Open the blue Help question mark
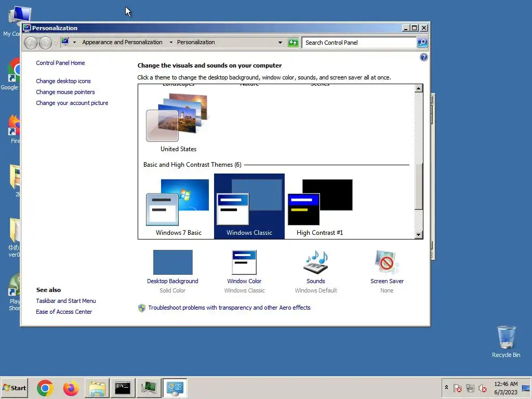Image resolution: width=532 pixels, height=399 pixels. [423, 57]
